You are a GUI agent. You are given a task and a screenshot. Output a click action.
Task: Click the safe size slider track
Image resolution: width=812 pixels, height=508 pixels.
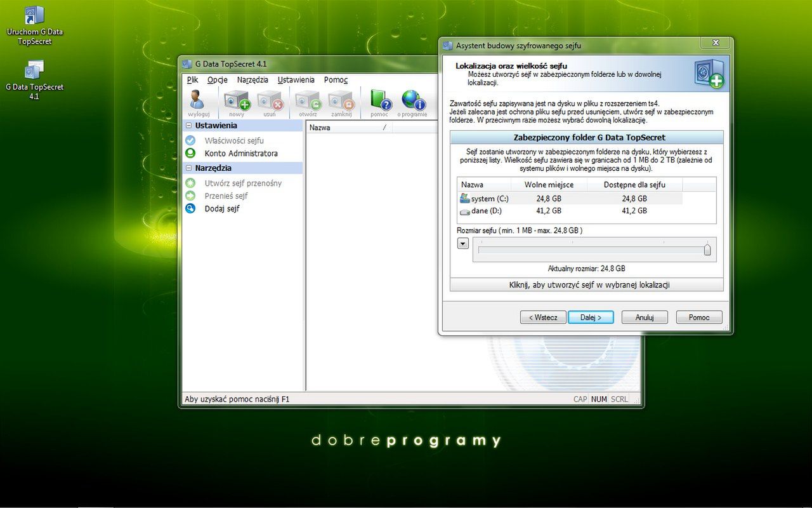pyautogui.click(x=594, y=250)
